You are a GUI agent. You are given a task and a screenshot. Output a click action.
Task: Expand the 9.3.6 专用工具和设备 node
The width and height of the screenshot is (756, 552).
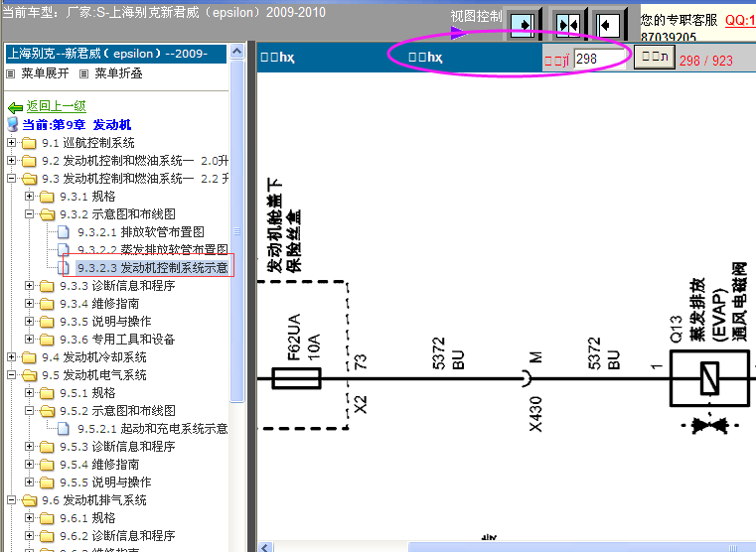pos(30,340)
